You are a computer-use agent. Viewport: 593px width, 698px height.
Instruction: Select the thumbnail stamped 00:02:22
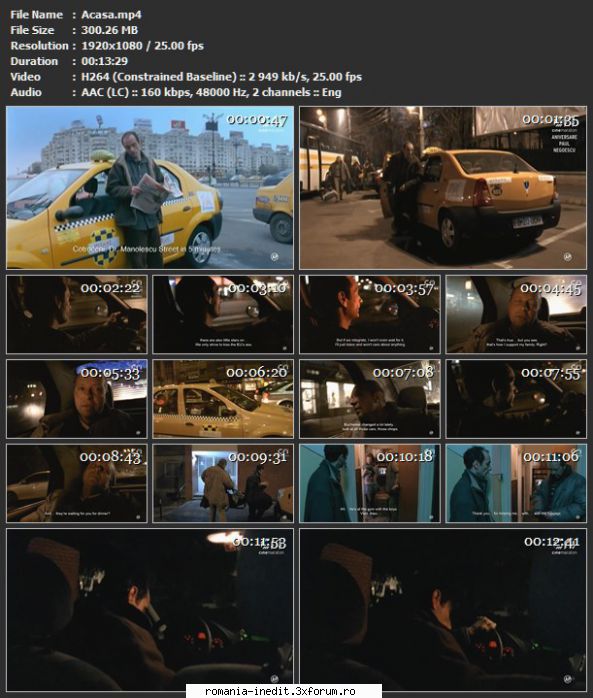(77, 314)
